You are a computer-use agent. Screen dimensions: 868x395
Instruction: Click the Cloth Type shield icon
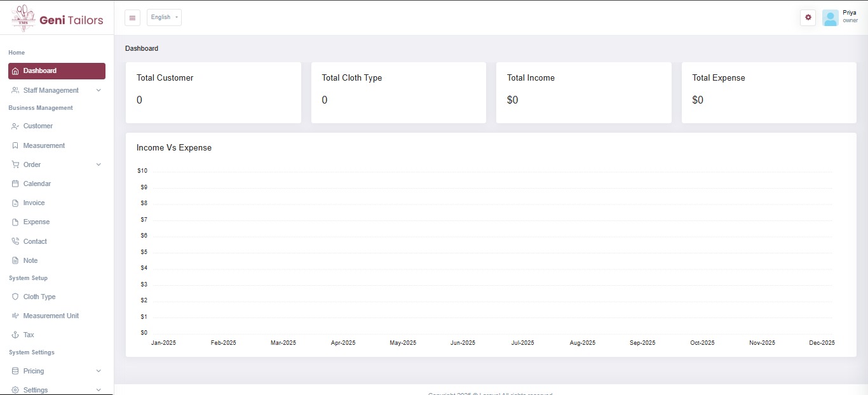15,297
